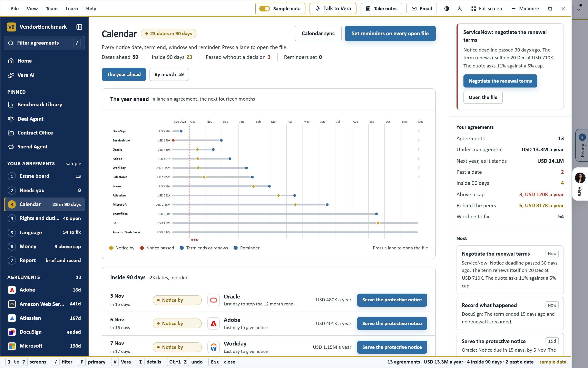The width and height of the screenshot is (588, 368).
Task: Open the Adobe agreement in sidebar
Action: (x=44, y=290)
